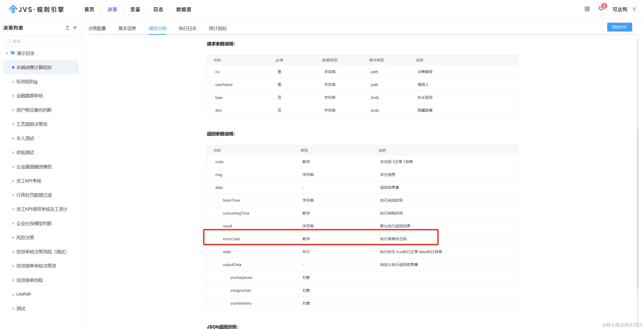
Task: Select 风控决策 in decision list
Action: (x=25, y=237)
